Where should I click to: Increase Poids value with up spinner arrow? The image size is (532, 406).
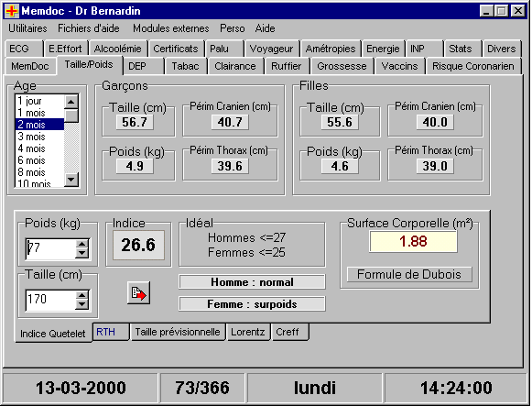click(81, 244)
